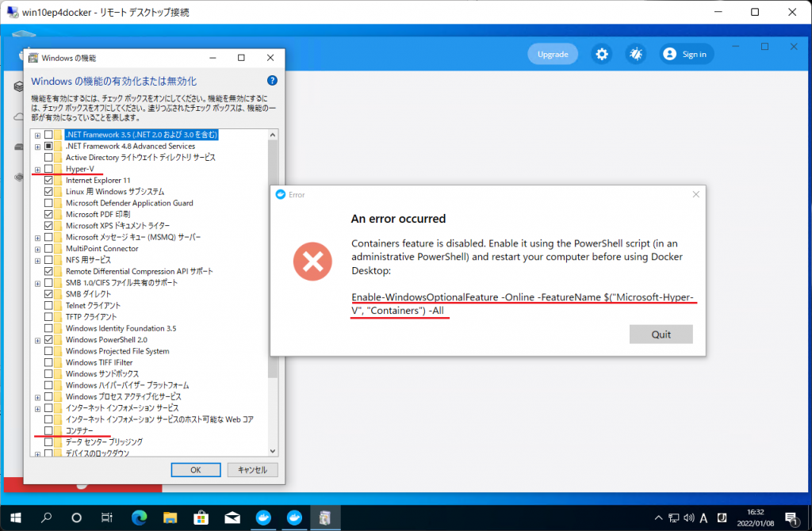Open the Mail app from taskbar
Viewport: 812px width, 531px height.
pos(232,518)
